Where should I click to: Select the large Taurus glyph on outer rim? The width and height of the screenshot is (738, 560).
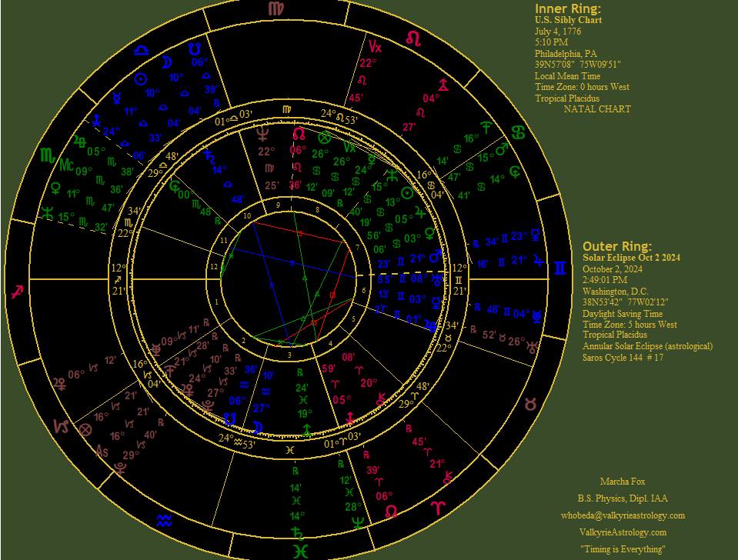click(531, 403)
